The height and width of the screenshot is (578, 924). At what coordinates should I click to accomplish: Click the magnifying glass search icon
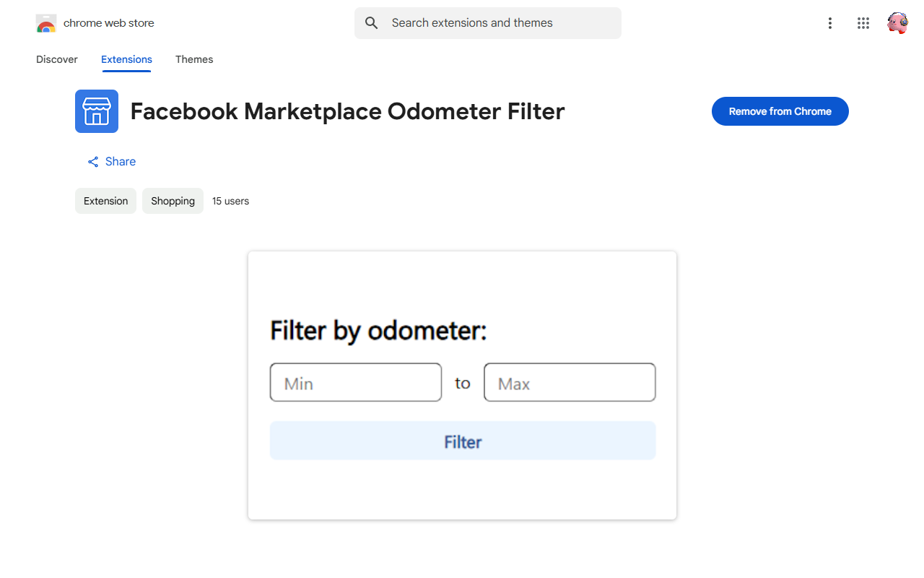click(372, 23)
